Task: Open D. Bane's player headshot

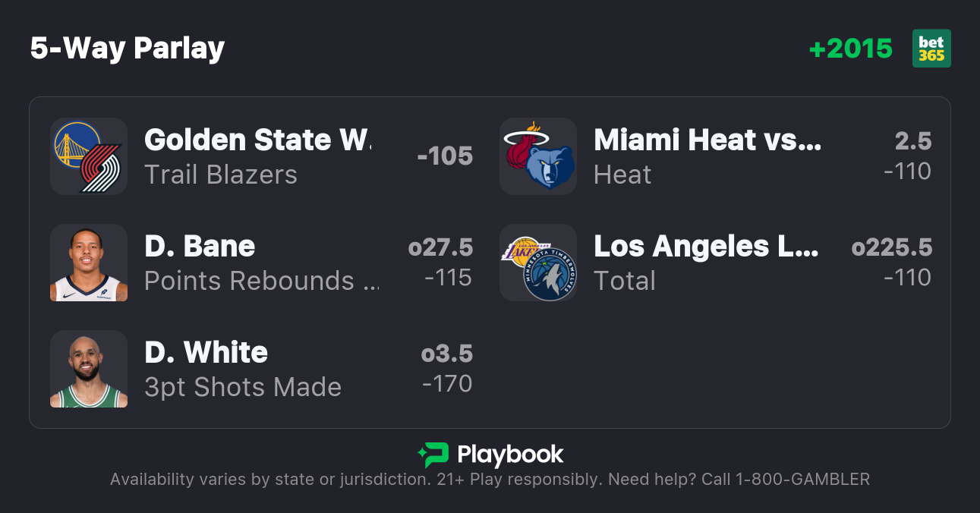Action: (88, 263)
